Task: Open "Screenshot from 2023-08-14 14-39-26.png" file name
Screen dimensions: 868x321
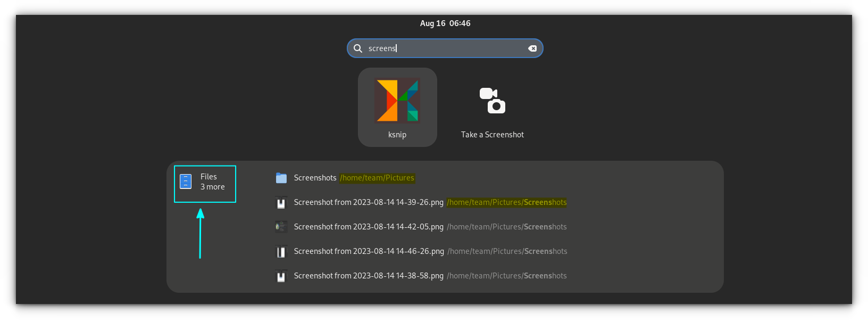Action: point(369,202)
